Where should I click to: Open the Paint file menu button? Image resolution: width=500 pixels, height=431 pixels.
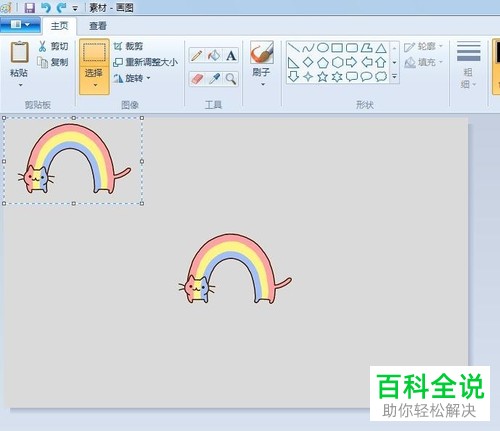[20, 25]
